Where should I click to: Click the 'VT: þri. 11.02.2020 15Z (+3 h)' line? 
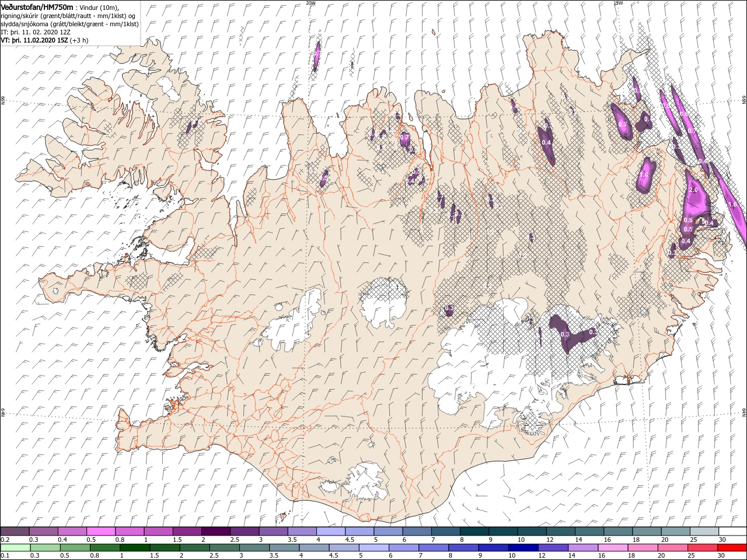(45, 40)
